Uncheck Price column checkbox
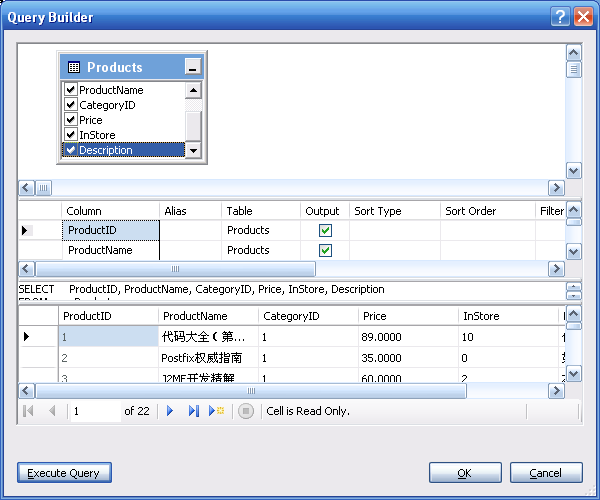Viewport: 600px width, 500px height. pos(70,119)
